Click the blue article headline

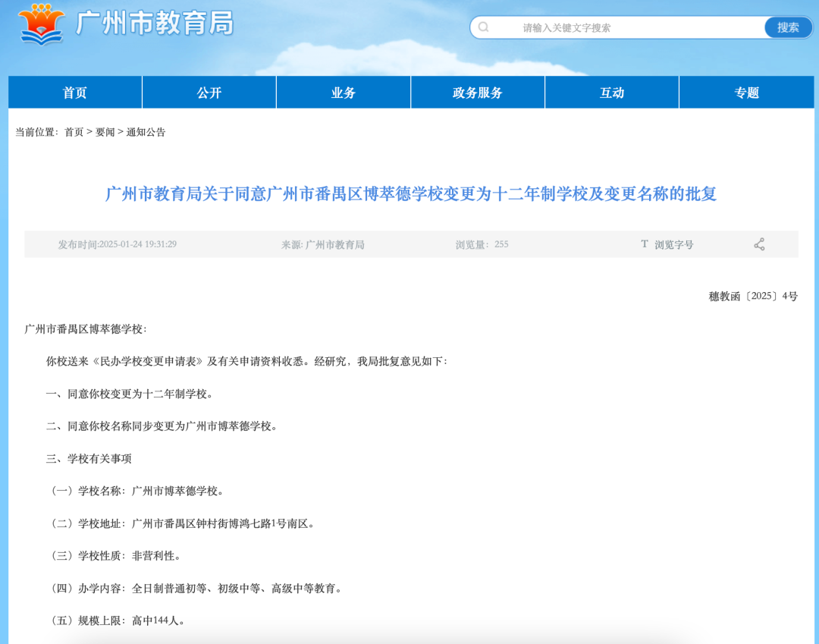(x=410, y=194)
